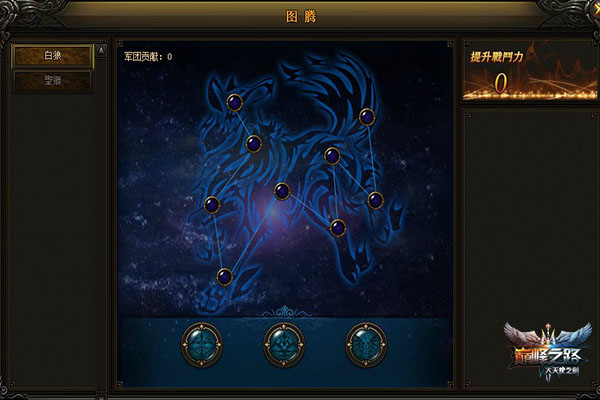Select the star node at the far-left chest
Image resolution: width=600 pixels, height=400 pixels.
(x=212, y=204)
